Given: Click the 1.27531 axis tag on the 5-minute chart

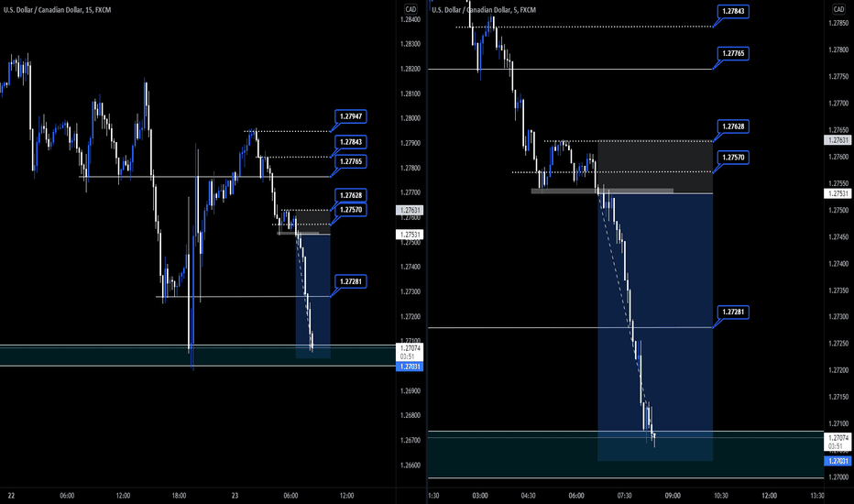Looking at the screenshot, I should coord(838,194).
